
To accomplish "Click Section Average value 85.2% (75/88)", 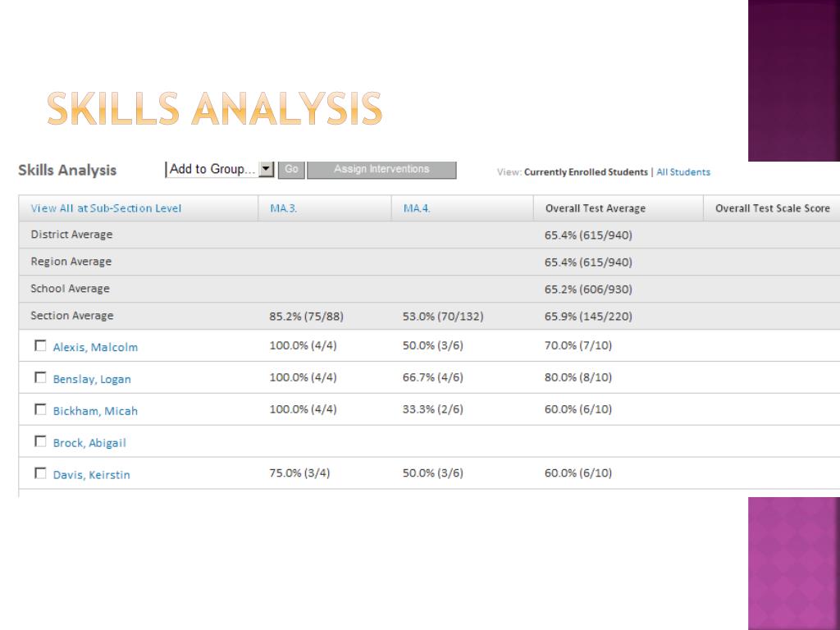I will 307,317.
